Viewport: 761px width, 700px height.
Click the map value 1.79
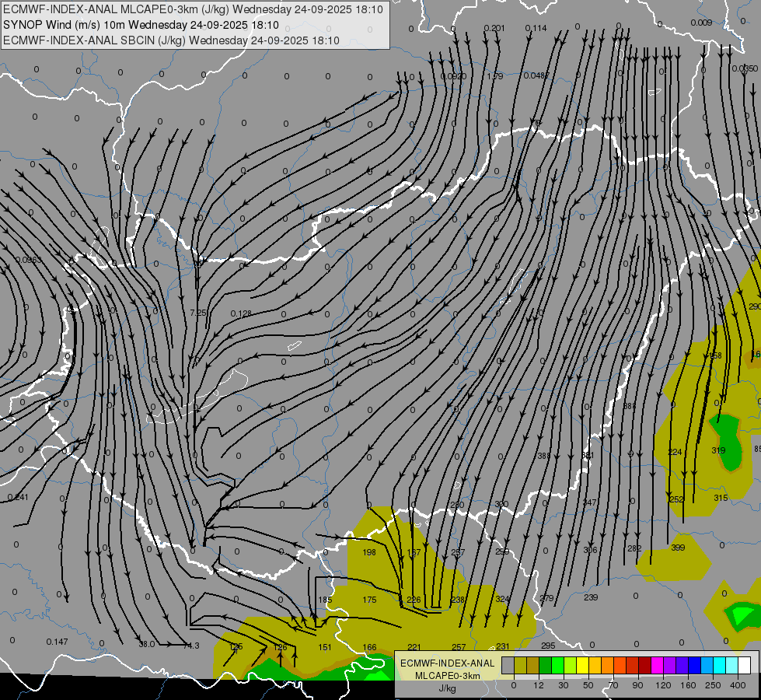pos(494,76)
